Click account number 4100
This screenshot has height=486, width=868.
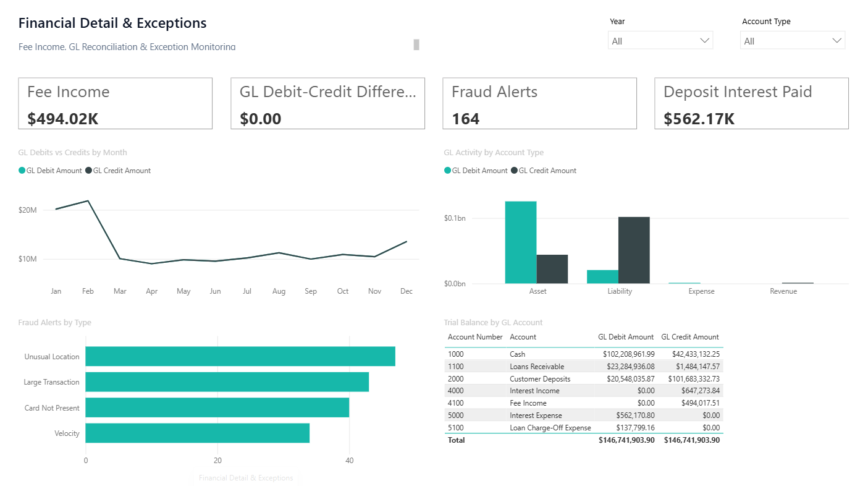(x=455, y=403)
